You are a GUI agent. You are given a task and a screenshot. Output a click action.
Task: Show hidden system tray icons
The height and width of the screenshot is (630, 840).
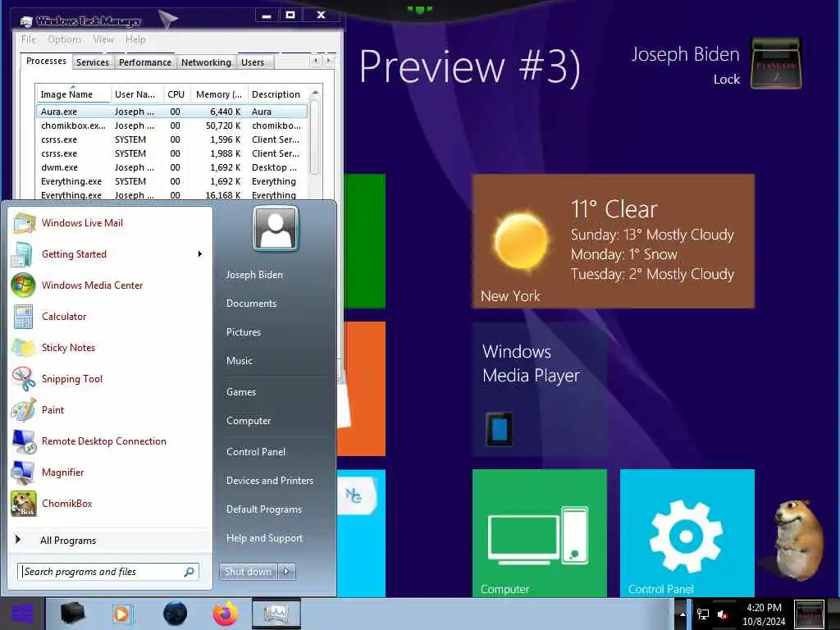pyautogui.click(x=682, y=614)
